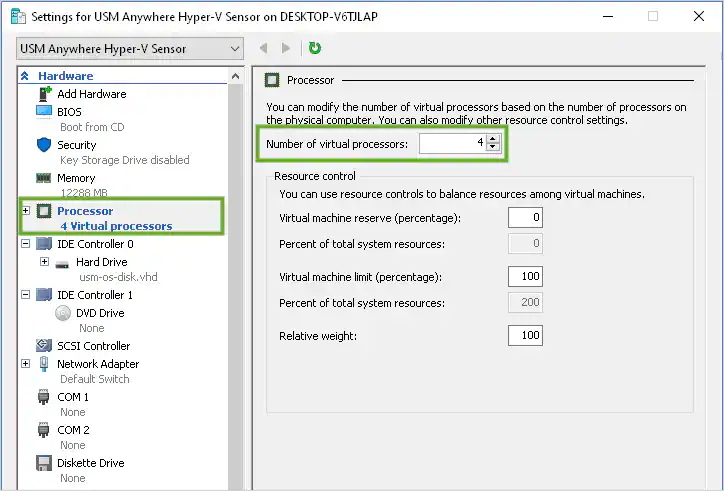Select the Processor entry in the tree
This screenshot has height=491, width=724.
[x=85, y=211]
